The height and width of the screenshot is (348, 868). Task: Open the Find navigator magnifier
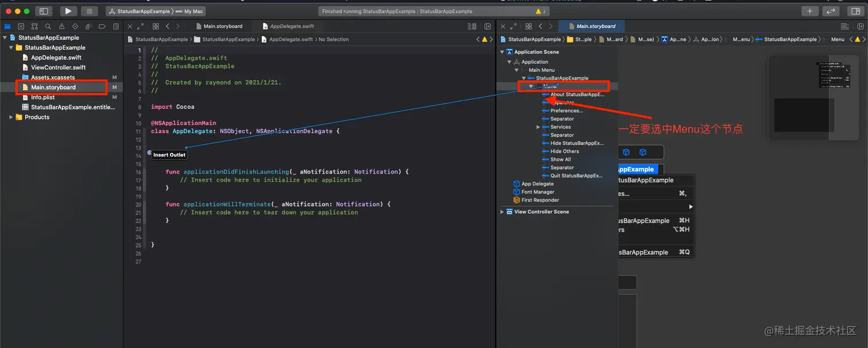click(48, 26)
